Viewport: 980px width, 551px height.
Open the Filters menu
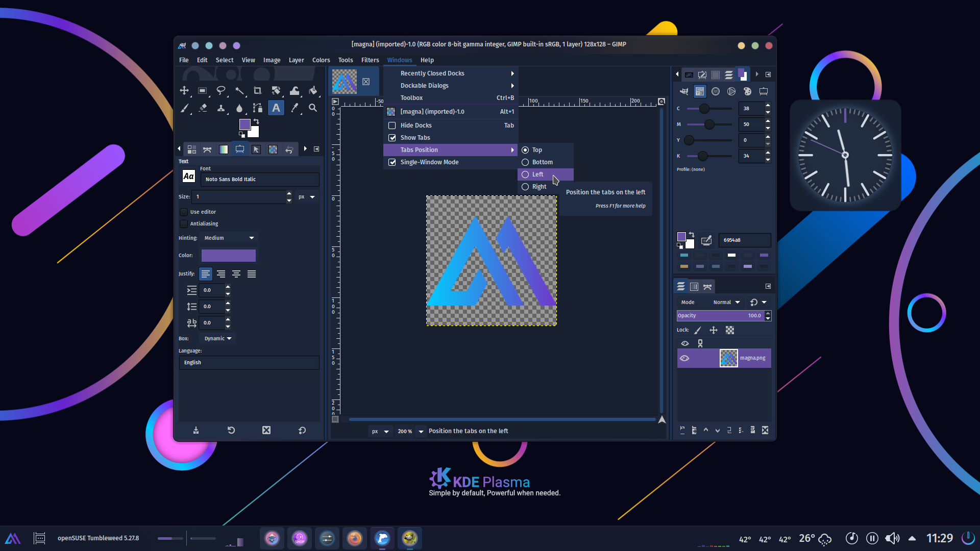click(370, 60)
